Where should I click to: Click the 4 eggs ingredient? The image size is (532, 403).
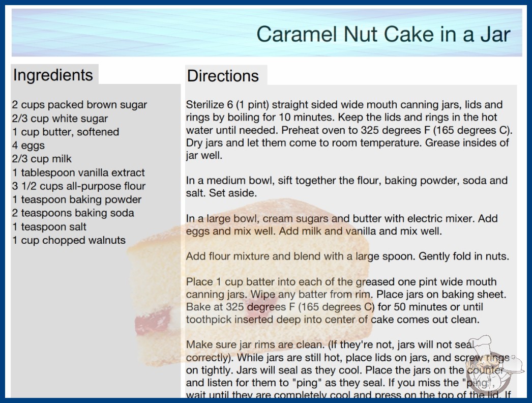pos(28,146)
